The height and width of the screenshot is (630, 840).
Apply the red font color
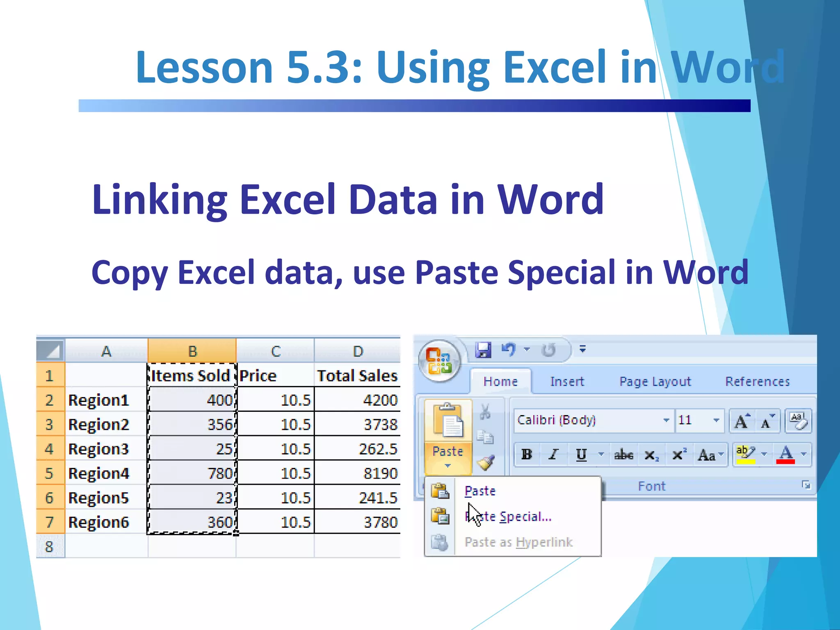click(785, 454)
